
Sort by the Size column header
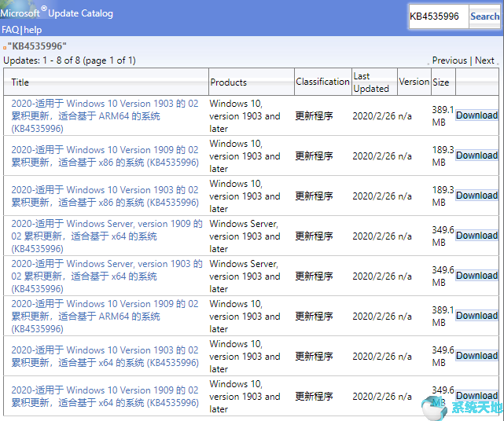[440, 82]
